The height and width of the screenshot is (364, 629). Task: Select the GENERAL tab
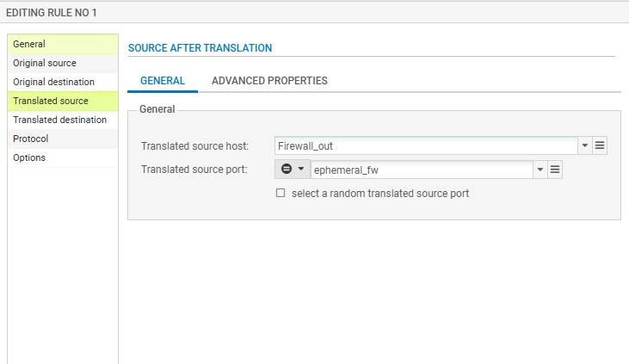pyautogui.click(x=163, y=81)
